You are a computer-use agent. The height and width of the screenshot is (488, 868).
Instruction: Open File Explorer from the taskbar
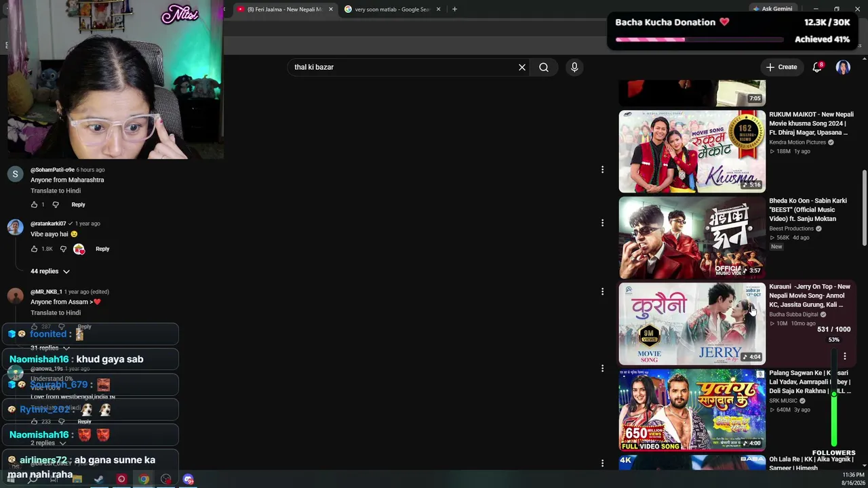(77, 479)
